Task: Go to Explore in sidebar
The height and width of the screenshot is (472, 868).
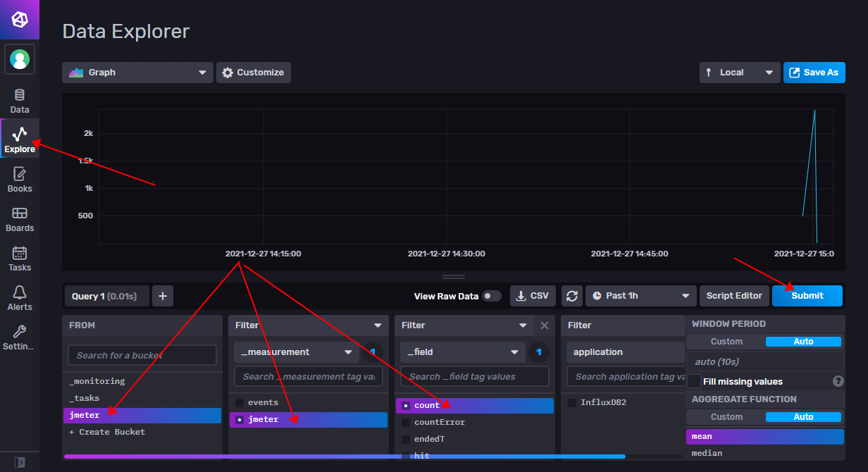Action: click(20, 139)
